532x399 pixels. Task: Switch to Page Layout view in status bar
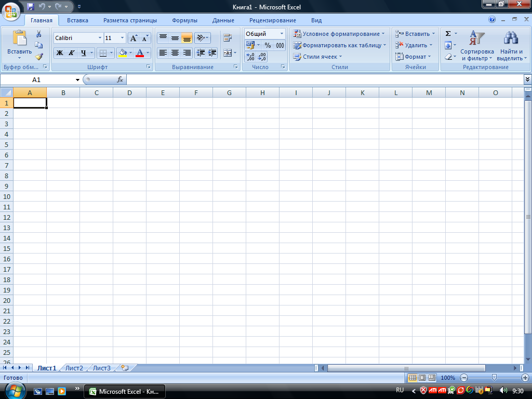(422, 378)
